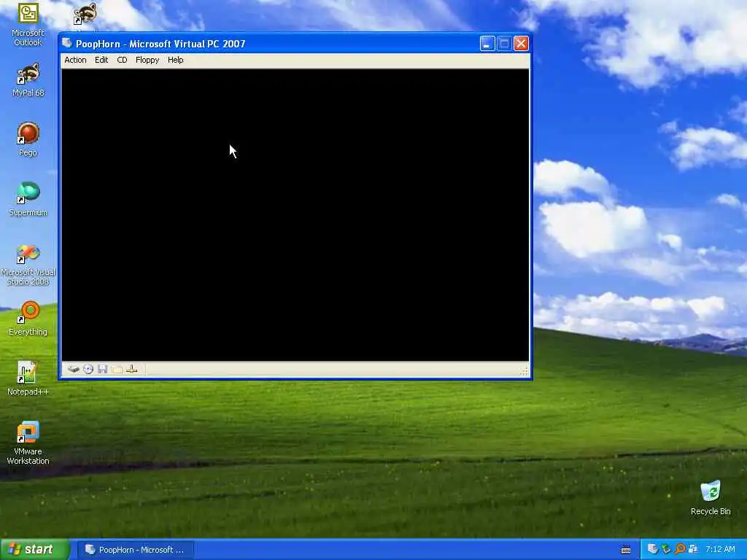Click the network adapter status bar icon

tap(132, 369)
